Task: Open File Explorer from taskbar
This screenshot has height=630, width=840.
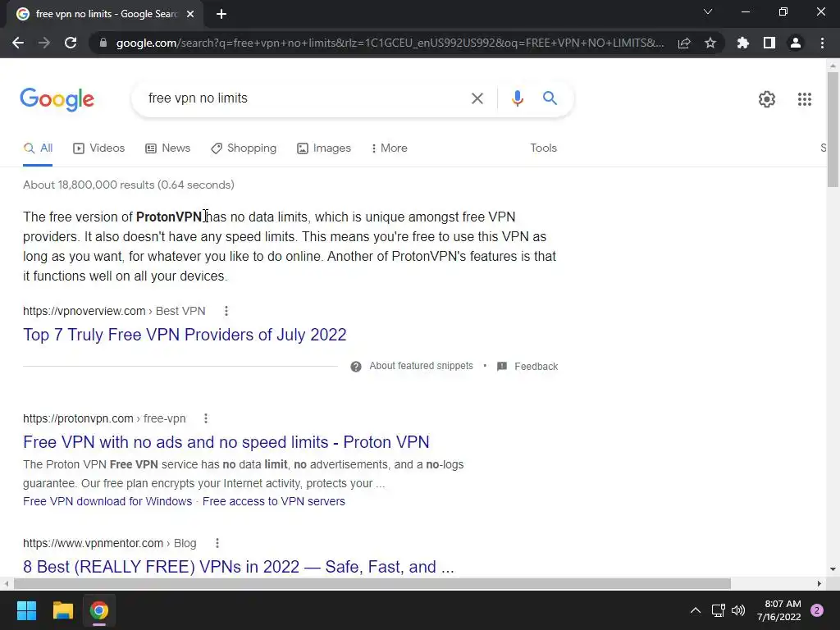Action: coord(62,610)
